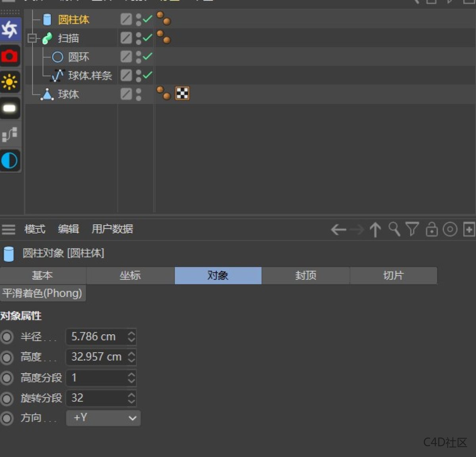Open the 方向 dropdown showing +Y
This screenshot has width=476, height=457.
click(x=103, y=418)
